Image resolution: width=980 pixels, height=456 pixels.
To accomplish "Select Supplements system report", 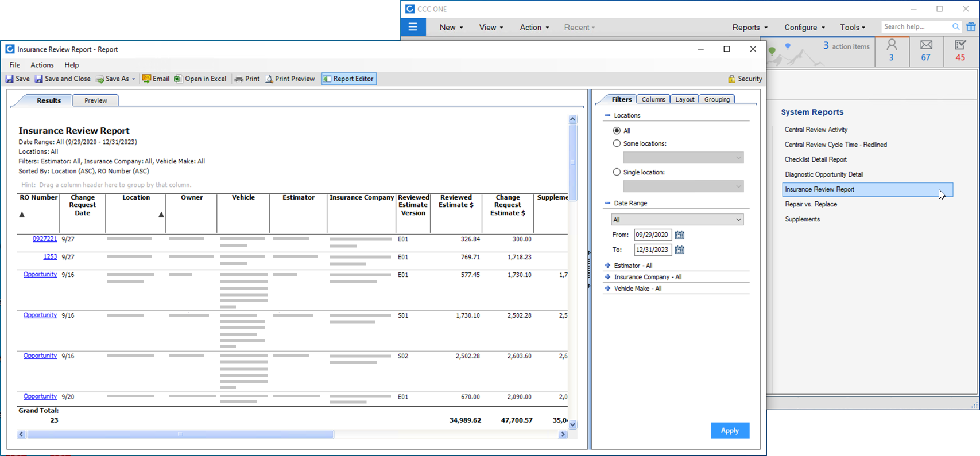I will (802, 219).
